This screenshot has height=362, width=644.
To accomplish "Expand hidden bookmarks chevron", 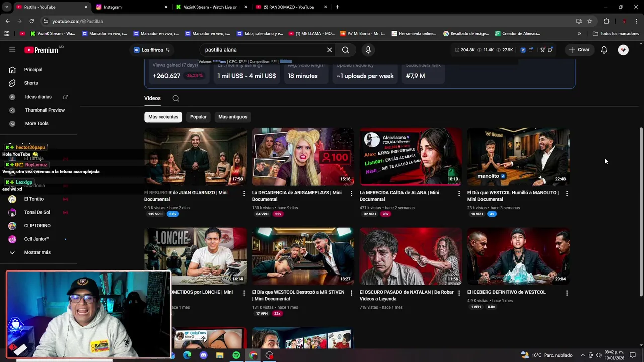I will [x=579, y=34].
